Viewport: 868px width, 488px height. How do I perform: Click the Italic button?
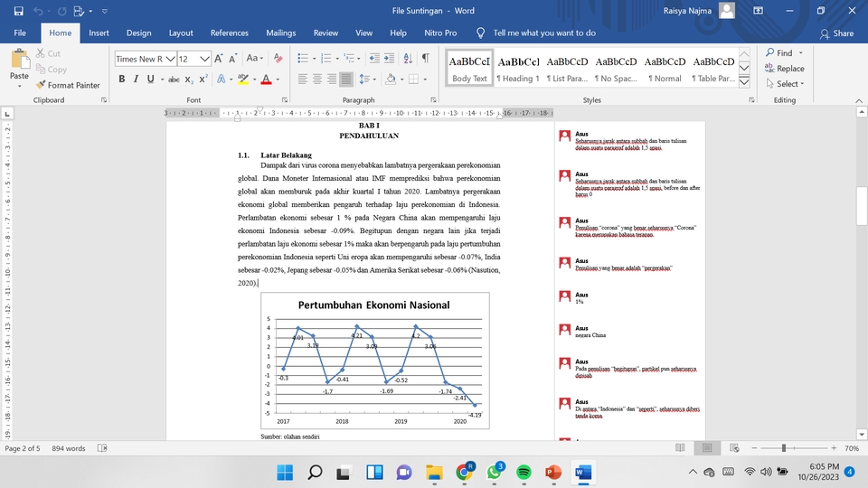(x=137, y=80)
